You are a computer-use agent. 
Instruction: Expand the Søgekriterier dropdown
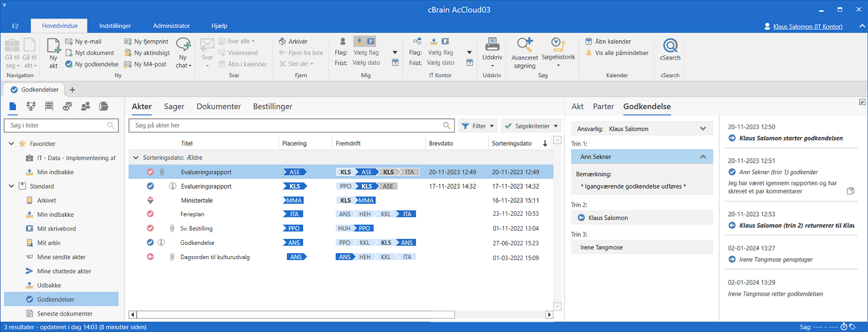(531, 126)
